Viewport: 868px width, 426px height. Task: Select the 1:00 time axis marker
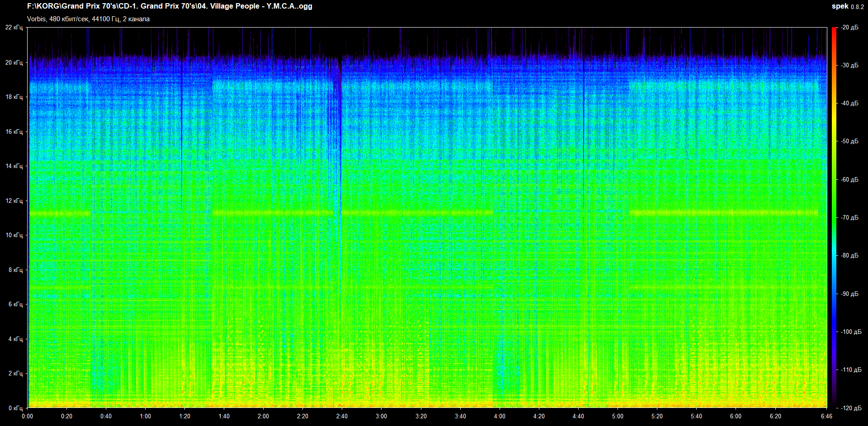(145, 416)
